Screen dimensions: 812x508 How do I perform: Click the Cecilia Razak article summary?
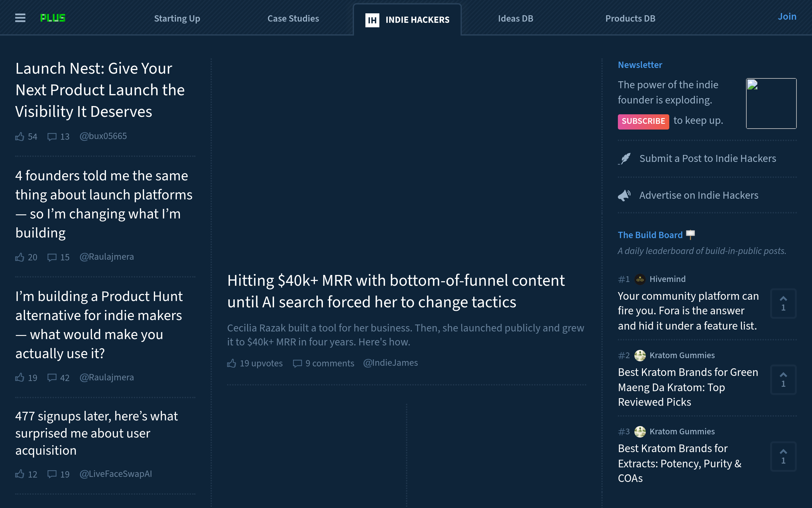pyautogui.click(x=405, y=335)
